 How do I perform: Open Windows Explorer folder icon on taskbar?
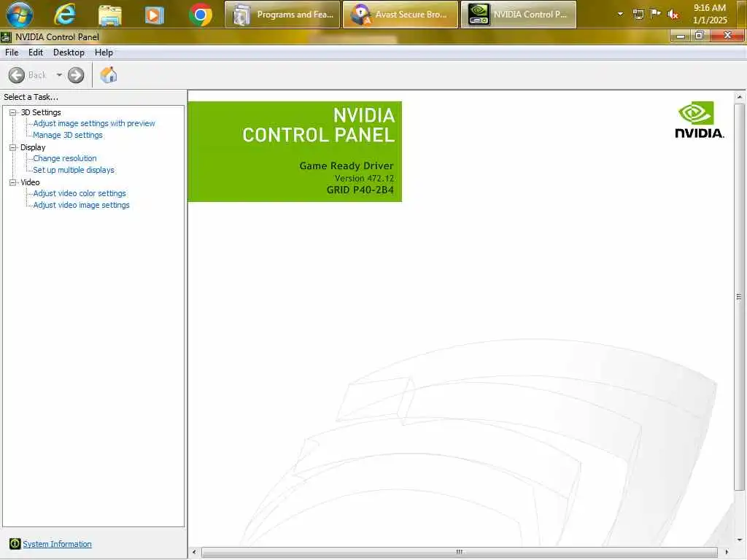coord(109,15)
